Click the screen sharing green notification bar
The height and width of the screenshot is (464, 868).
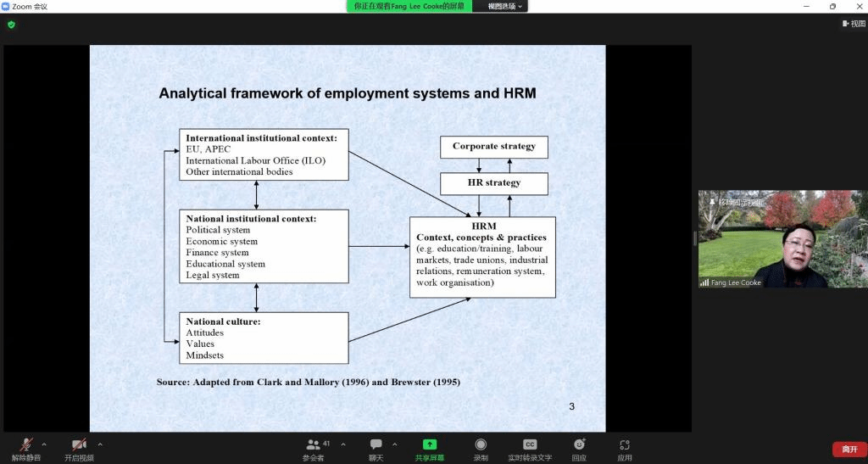coord(409,6)
